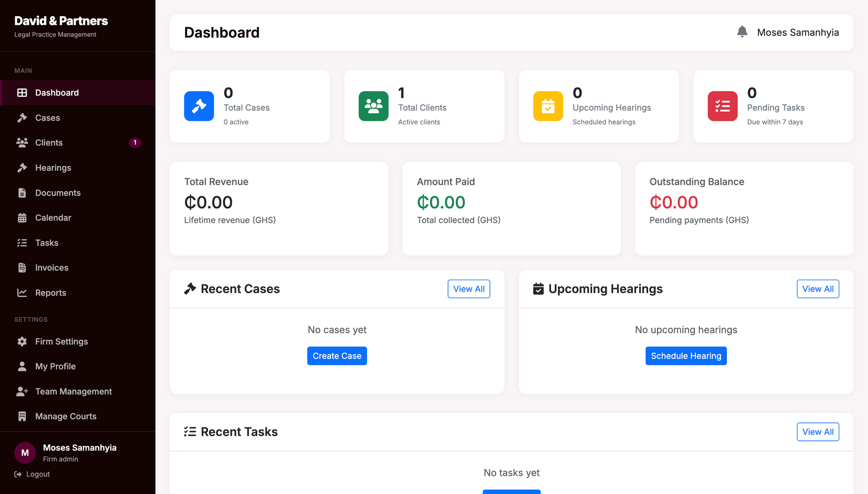Click the Documents file icon in sidebar

(x=22, y=193)
